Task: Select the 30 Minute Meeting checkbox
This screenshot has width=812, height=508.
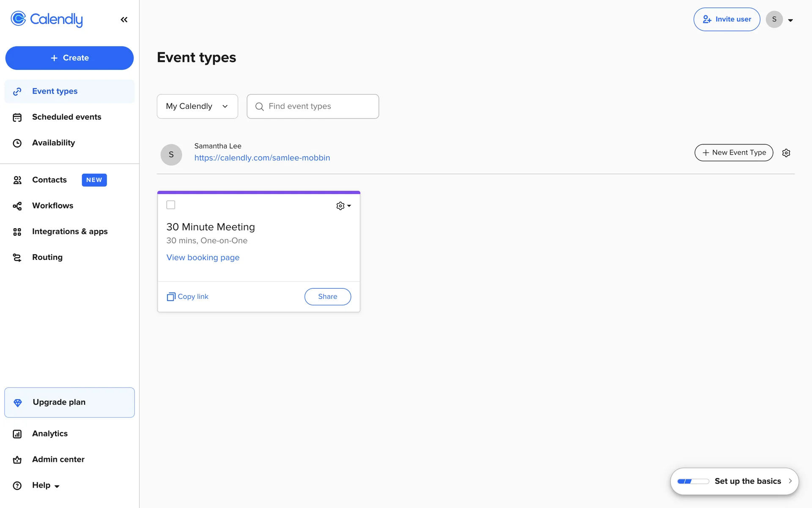Action: click(x=171, y=205)
